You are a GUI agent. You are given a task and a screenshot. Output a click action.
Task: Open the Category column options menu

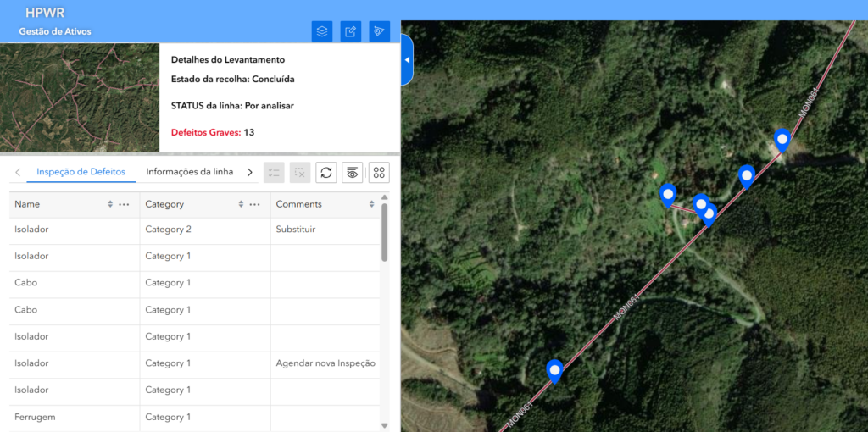point(254,204)
